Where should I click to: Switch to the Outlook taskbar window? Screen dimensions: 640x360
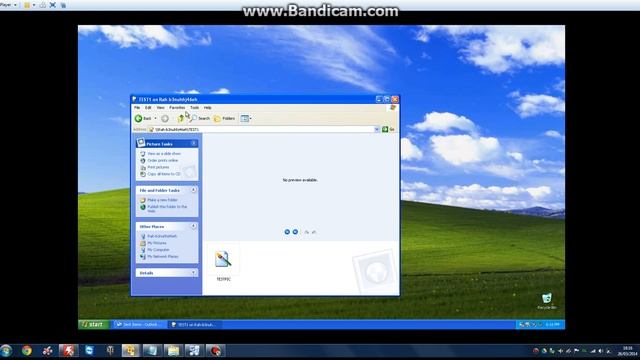point(139,324)
